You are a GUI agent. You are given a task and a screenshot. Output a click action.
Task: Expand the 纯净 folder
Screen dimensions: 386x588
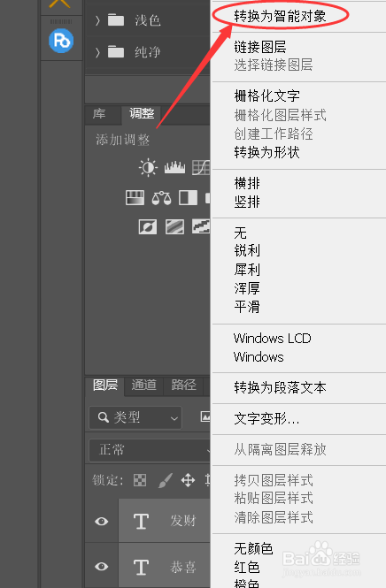point(97,52)
